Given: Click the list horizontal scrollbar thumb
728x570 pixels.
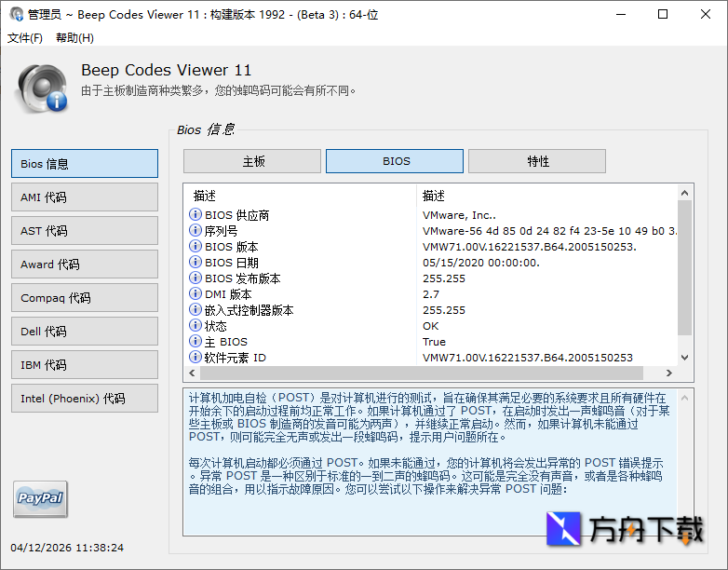Looking at the screenshot, I should coord(422,373).
